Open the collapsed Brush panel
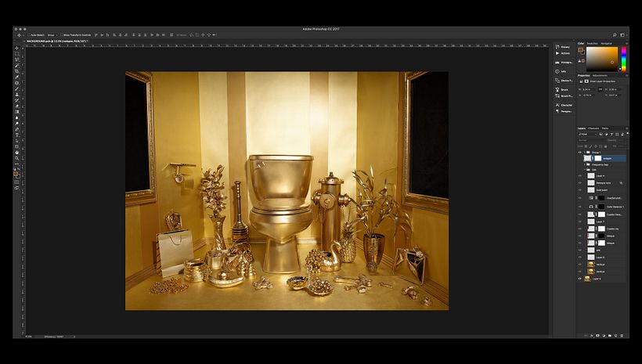This screenshot has height=364, width=642. pos(562,89)
